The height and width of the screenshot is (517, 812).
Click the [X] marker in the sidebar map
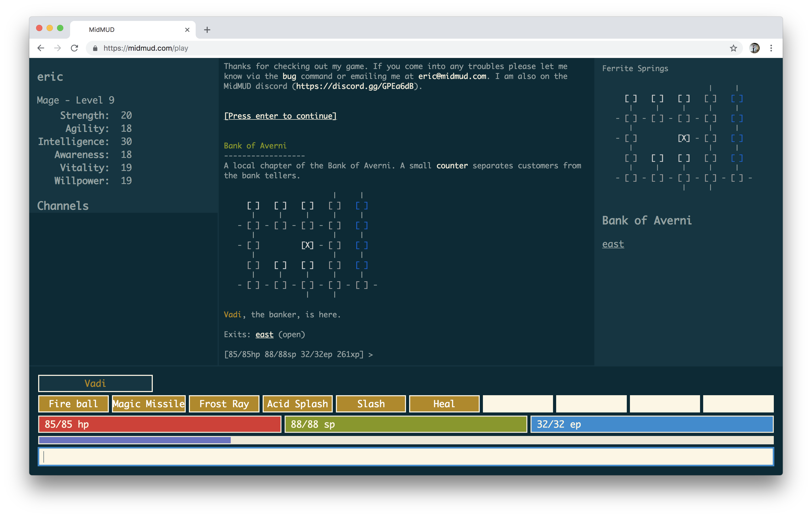(x=684, y=138)
